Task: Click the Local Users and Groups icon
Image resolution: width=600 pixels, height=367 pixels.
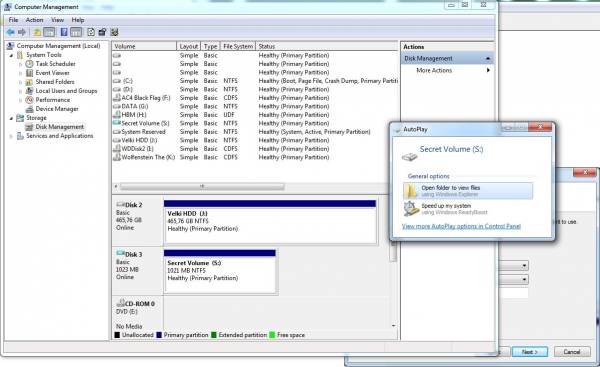Action: coord(29,91)
